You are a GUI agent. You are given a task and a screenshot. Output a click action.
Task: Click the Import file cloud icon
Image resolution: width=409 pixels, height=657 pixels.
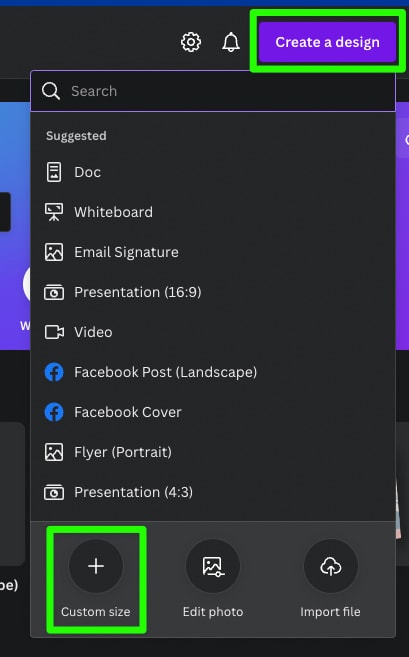331,566
